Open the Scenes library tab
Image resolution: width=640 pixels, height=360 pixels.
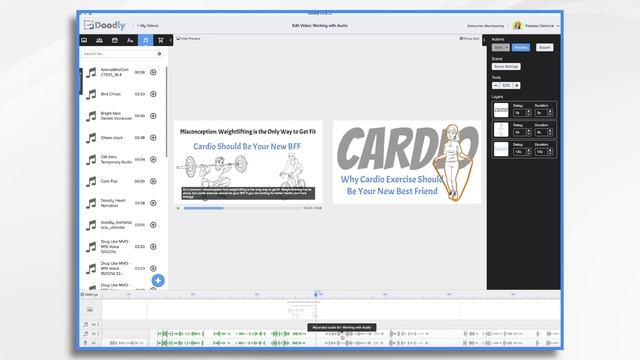click(84, 40)
